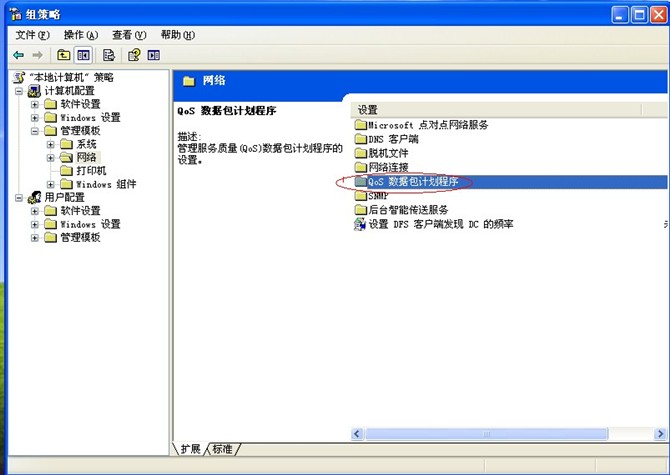Select the 用户配置 user icon in tree
This screenshot has height=475, width=670.
33,198
